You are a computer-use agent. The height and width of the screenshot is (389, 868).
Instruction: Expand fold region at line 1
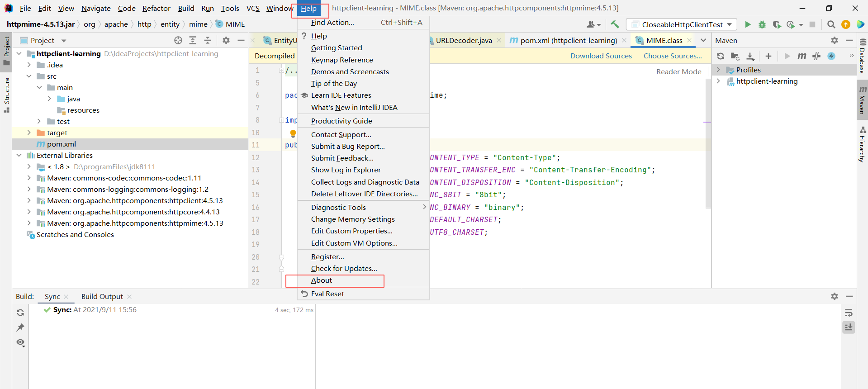[281, 70]
